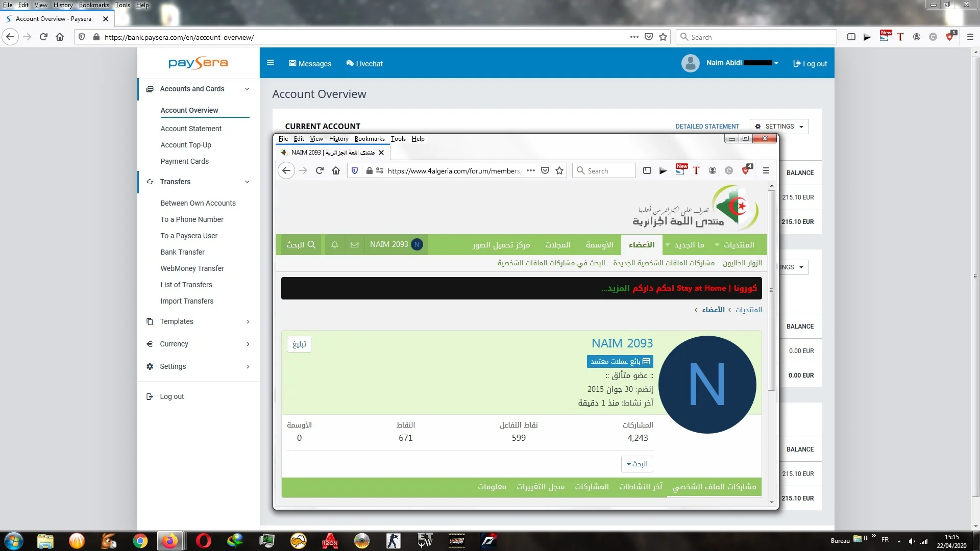
Task: Launch Opera from the Windows taskbar
Action: [x=203, y=541]
